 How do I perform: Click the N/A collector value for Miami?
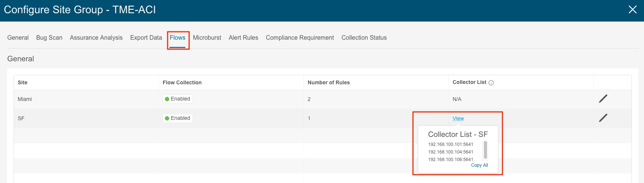(x=457, y=99)
